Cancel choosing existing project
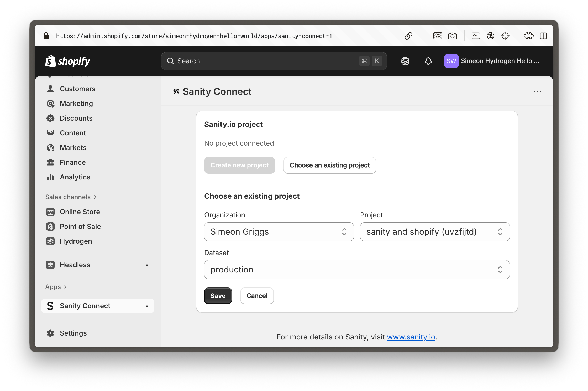Viewport: 588px width, 391px height. coord(257,296)
